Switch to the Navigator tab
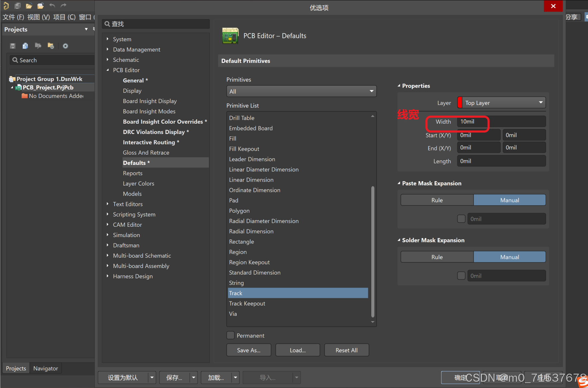Image resolution: width=588 pixels, height=388 pixels. click(46, 368)
